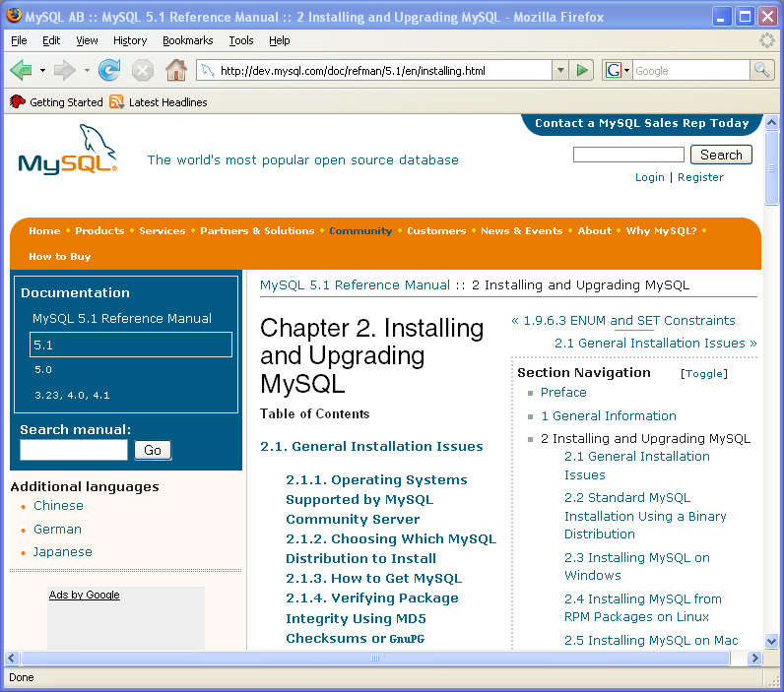
Task: Click the Firefox throbber activity icon
Action: coord(766,40)
